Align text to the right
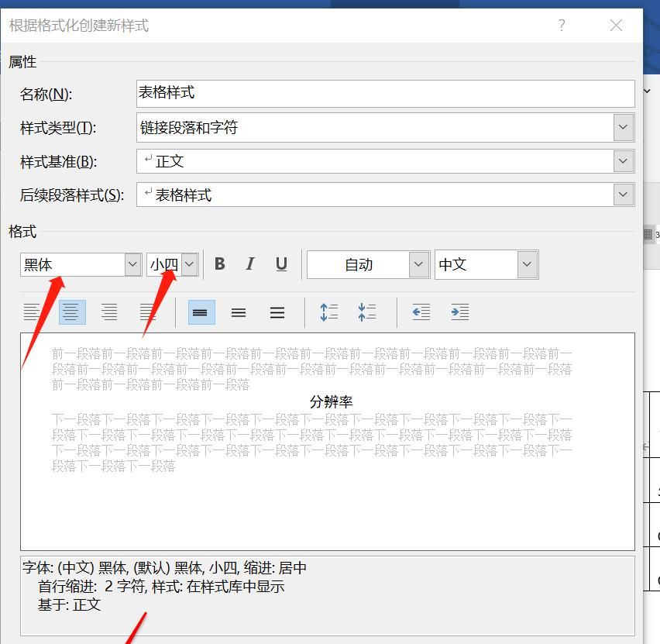The height and width of the screenshot is (644, 660). pyautogui.click(x=109, y=312)
